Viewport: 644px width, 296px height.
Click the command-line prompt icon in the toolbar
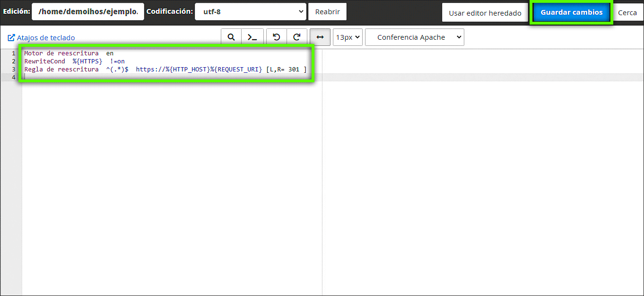pos(252,37)
